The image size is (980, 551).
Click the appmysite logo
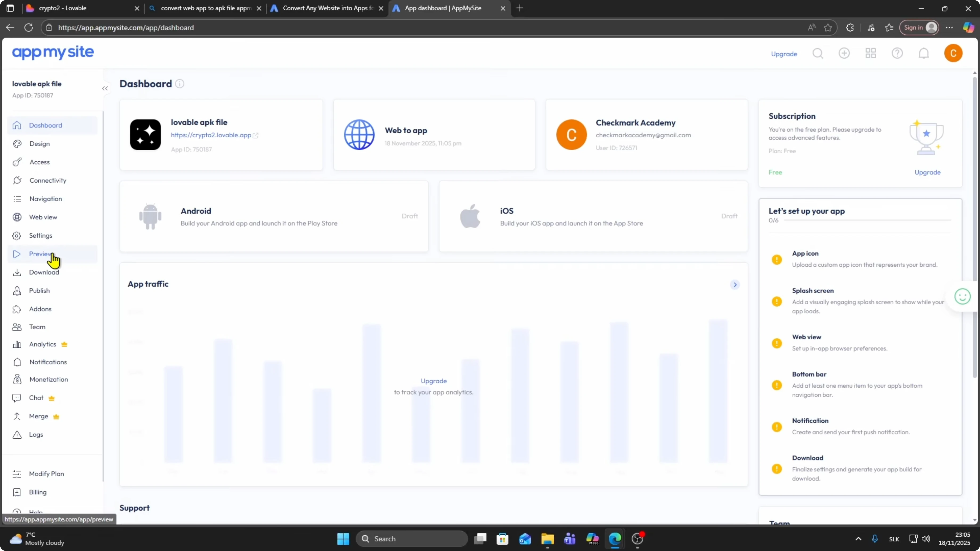[53, 52]
